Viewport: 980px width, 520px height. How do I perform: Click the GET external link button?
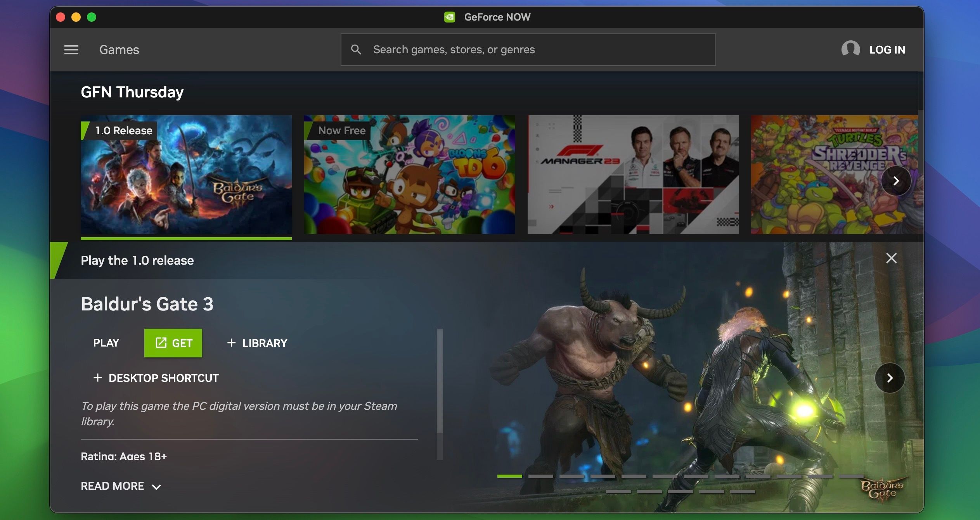pos(173,343)
